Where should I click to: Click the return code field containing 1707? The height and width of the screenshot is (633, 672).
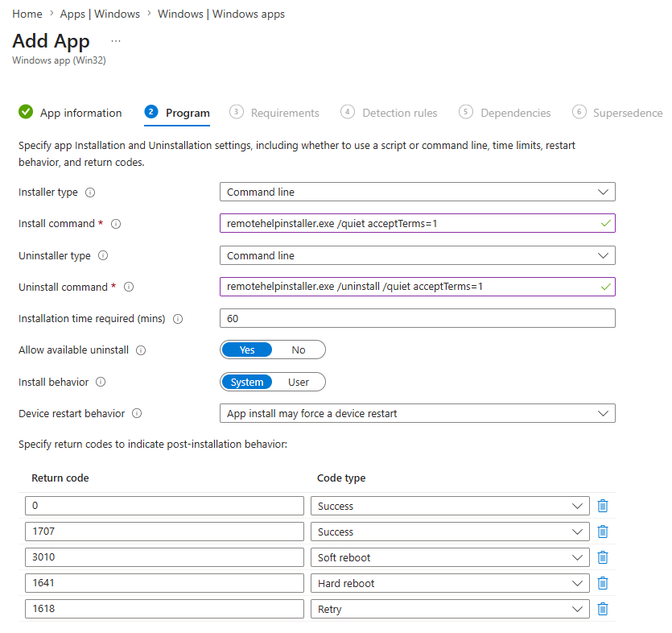(x=164, y=532)
